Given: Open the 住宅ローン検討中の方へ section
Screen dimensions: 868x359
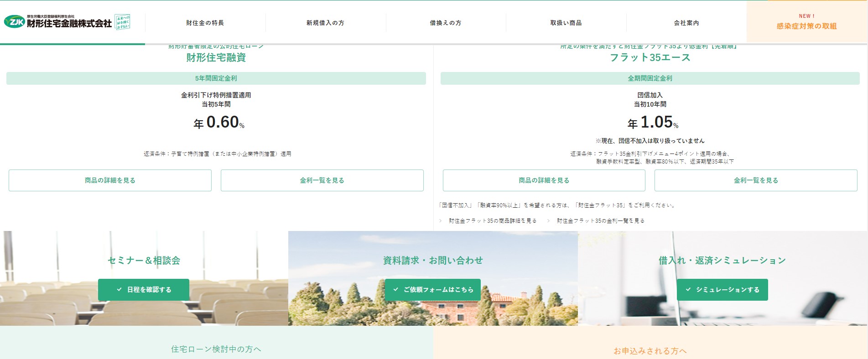Looking at the screenshot, I should (x=216, y=349).
